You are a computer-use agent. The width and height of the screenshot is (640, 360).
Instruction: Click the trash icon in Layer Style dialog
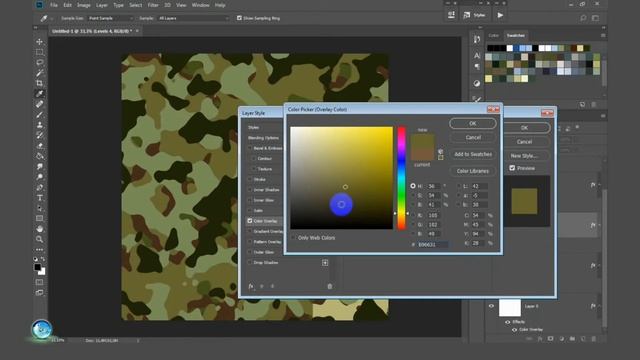point(330,287)
